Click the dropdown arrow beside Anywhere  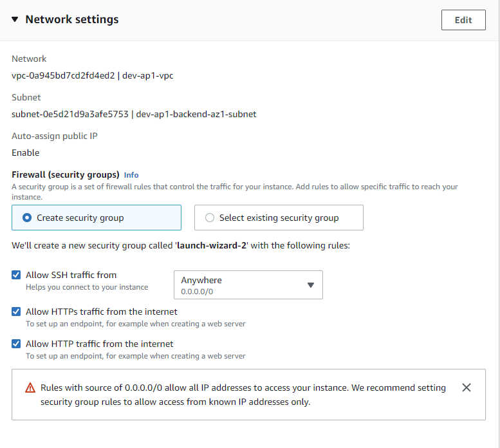click(x=311, y=285)
